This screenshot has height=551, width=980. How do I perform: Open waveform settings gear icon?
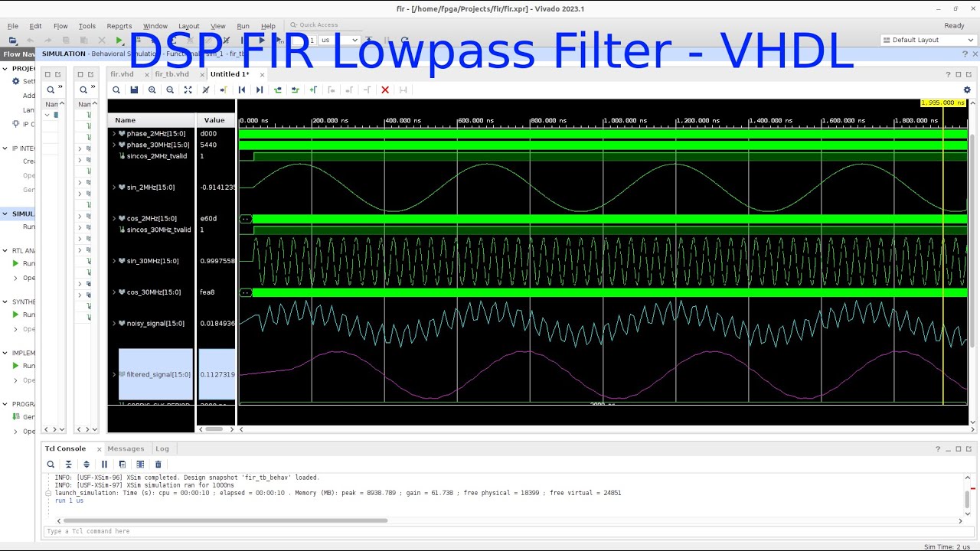click(967, 90)
